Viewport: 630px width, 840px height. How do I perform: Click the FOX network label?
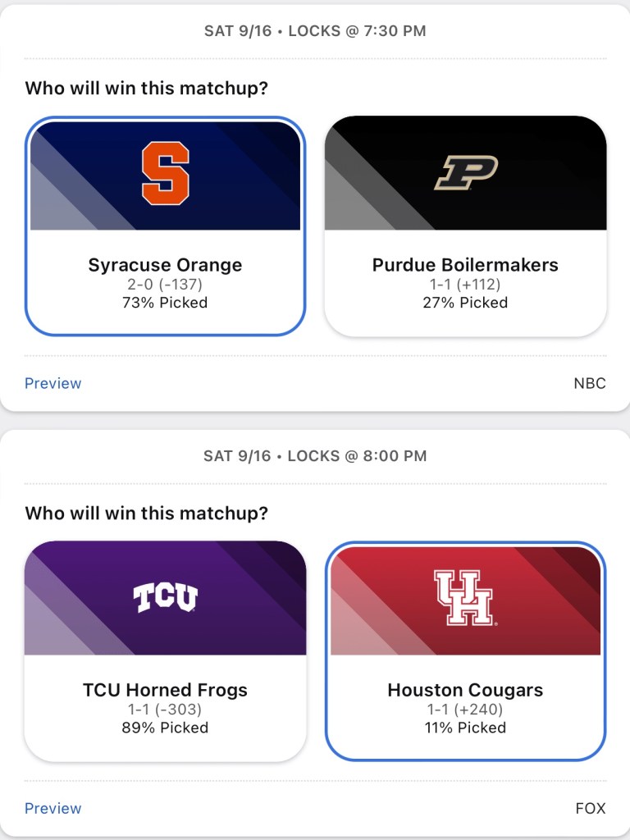point(591,808)
